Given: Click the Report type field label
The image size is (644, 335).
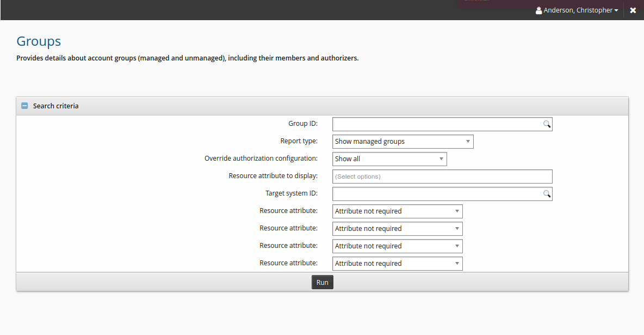Looking at the screenshot, I should 299,141.
